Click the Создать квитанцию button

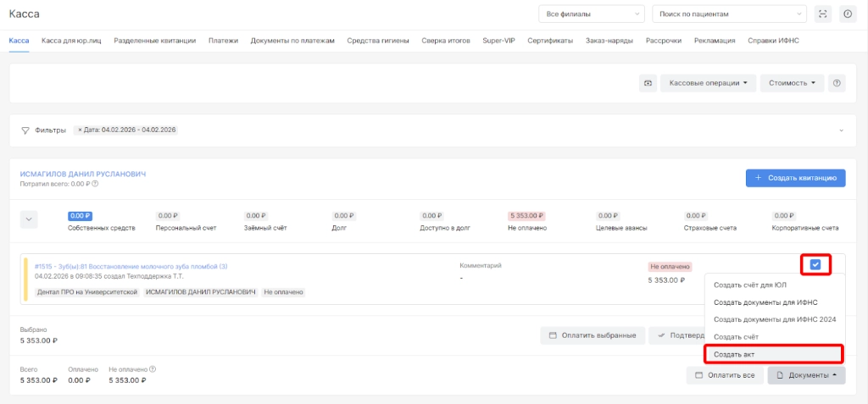point(795,178)
